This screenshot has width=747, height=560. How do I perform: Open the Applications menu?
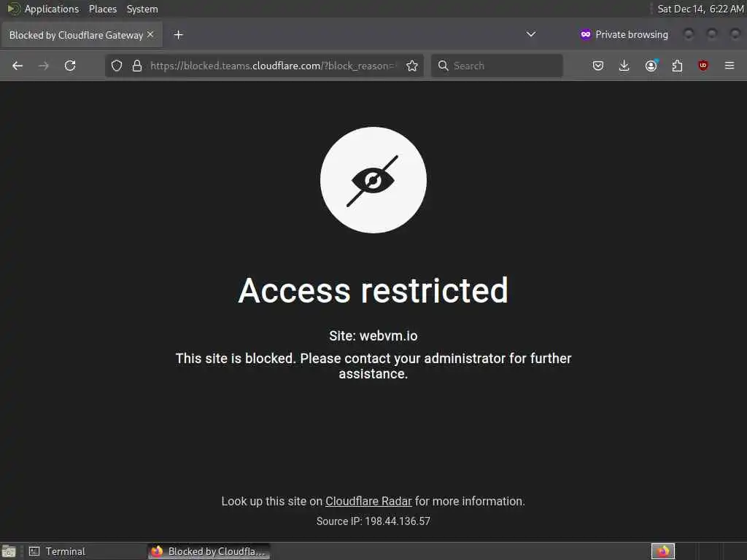52,9
